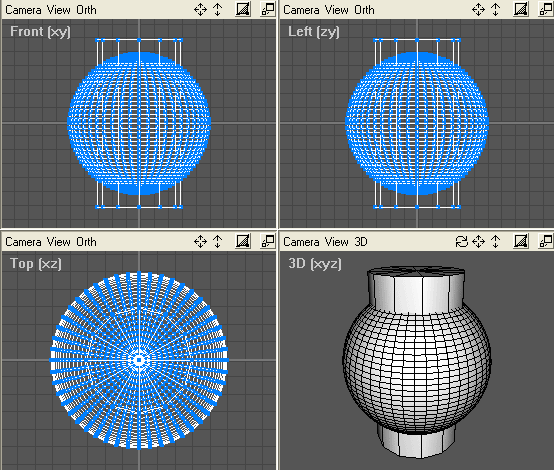The width and height of the screenshot is (554, 470).
Task: Toggle shading mode icon in Left viewport header
Action: pos(521,9)
